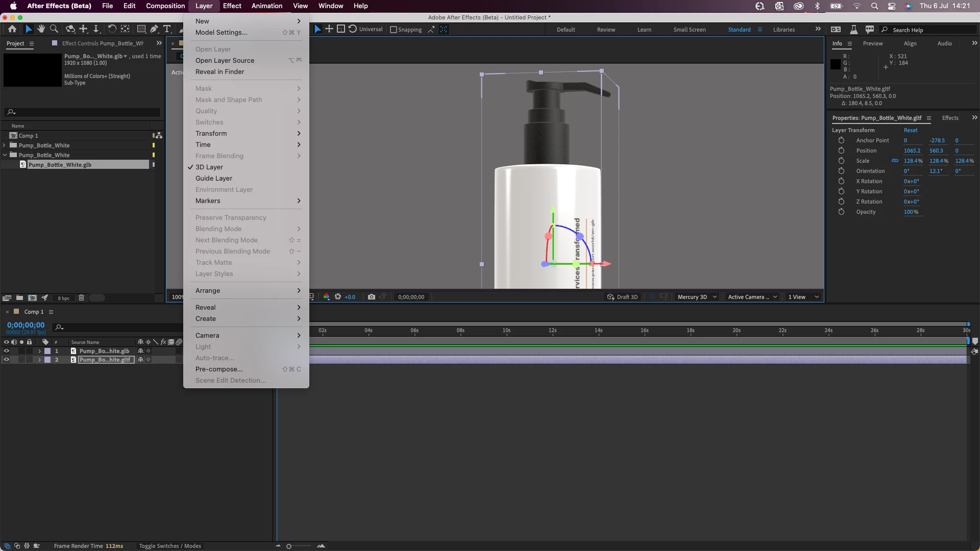Take viewer snapshot with camera icon
Viewport: 980px width, 551px height.
372,297
